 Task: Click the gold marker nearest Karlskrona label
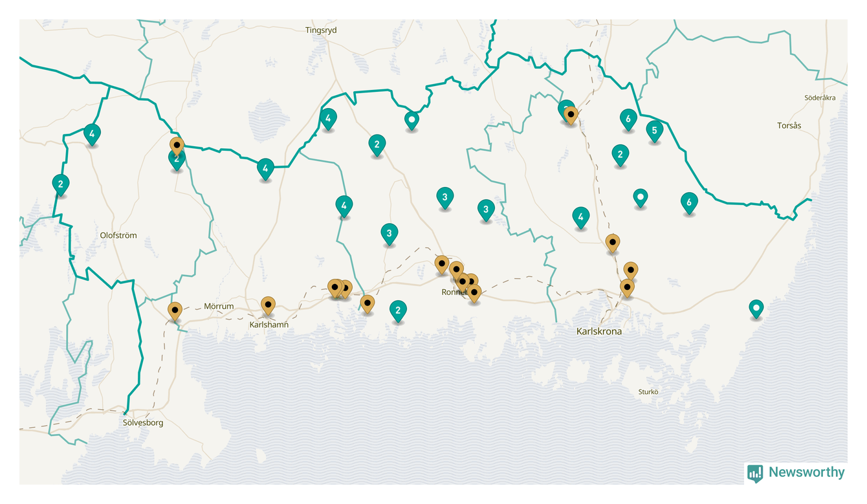(x=626, y=287)
